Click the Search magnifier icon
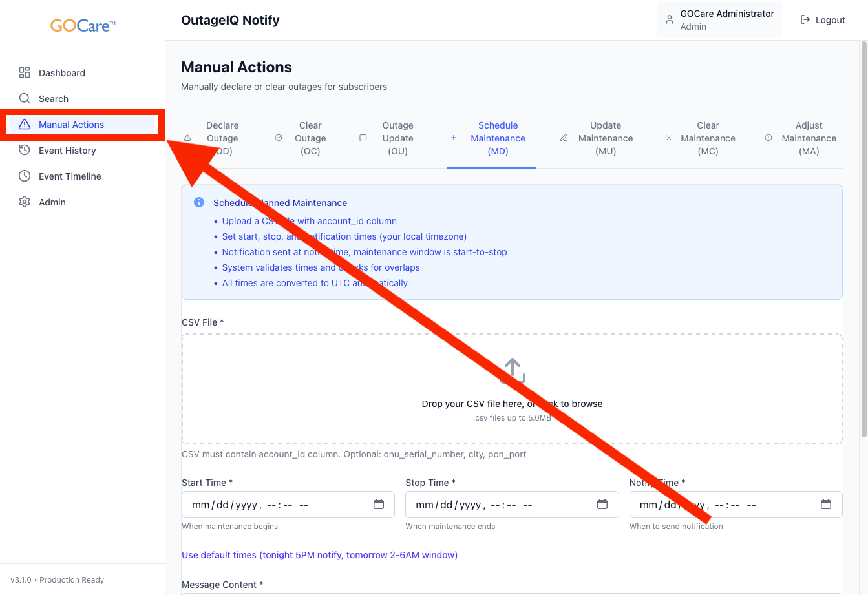This screenshot has width=868, height=595. pos(25,99)
